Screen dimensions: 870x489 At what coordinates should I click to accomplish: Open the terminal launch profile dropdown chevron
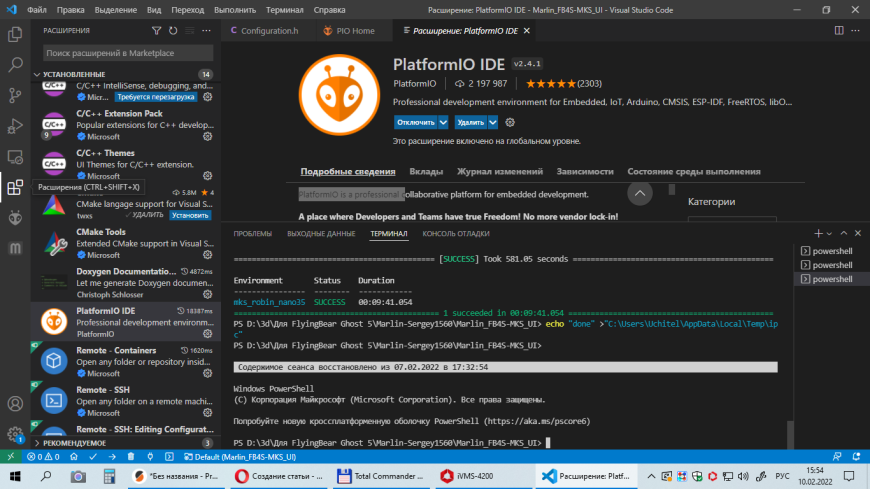click(x=829, y=234)
